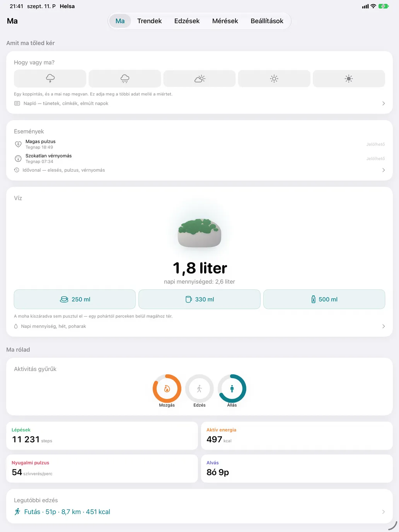This screenshot has width=399, height=532.
Task: Tap the Edzés walking activity ring
Action: [x=199, y=389]
